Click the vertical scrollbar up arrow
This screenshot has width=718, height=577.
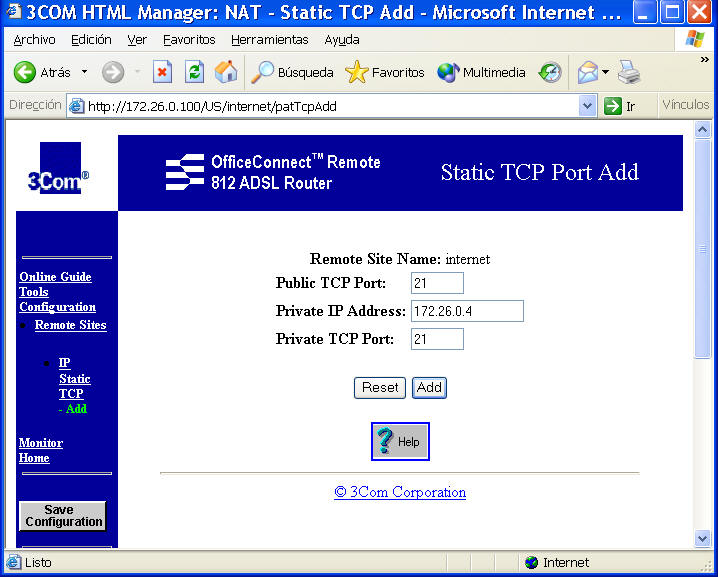click(702, 130)
